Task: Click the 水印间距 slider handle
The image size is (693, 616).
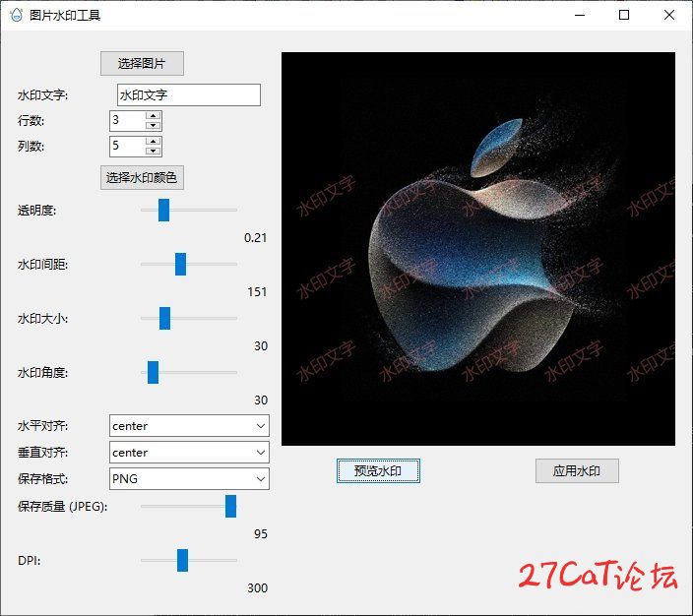Action: [x=180, y=265]
